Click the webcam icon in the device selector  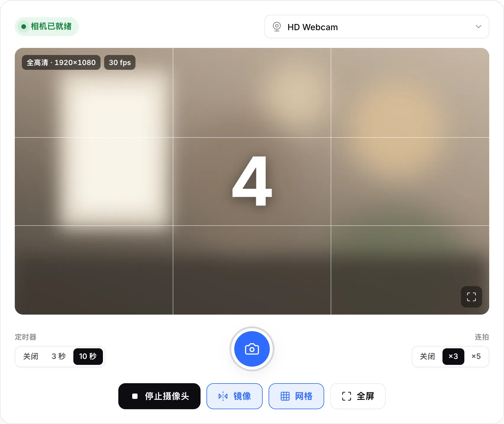point(277,27)
